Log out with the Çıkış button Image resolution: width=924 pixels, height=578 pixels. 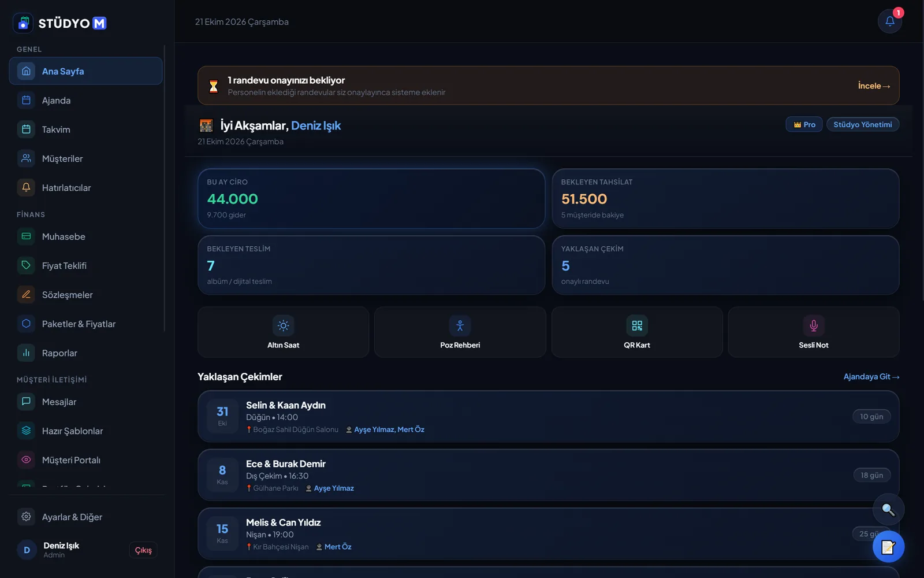tap(143, 550)
